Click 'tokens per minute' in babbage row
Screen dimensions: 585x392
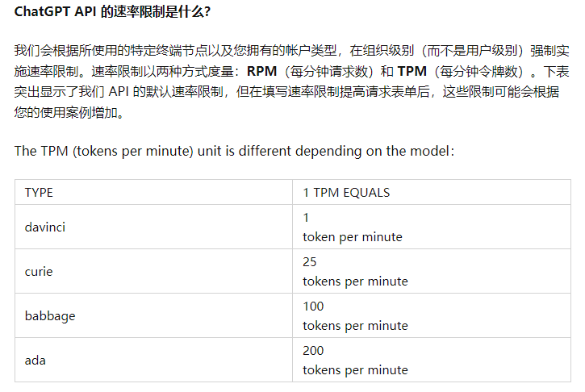tap(355, 326)
